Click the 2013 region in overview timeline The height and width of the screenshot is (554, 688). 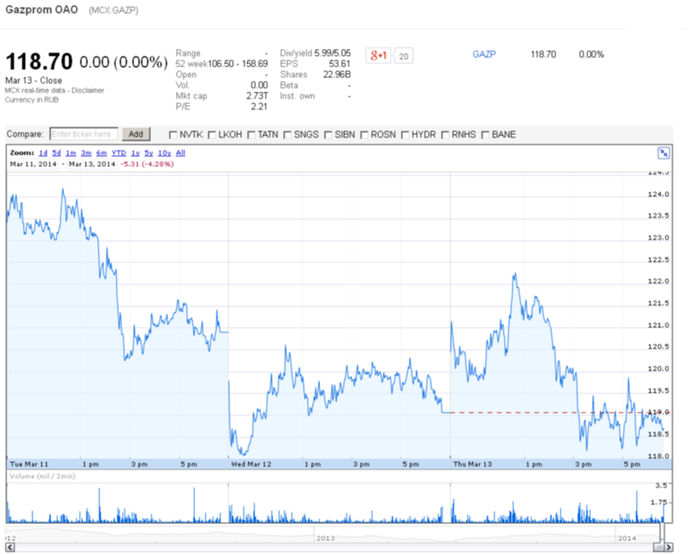(x=326, y=538)
